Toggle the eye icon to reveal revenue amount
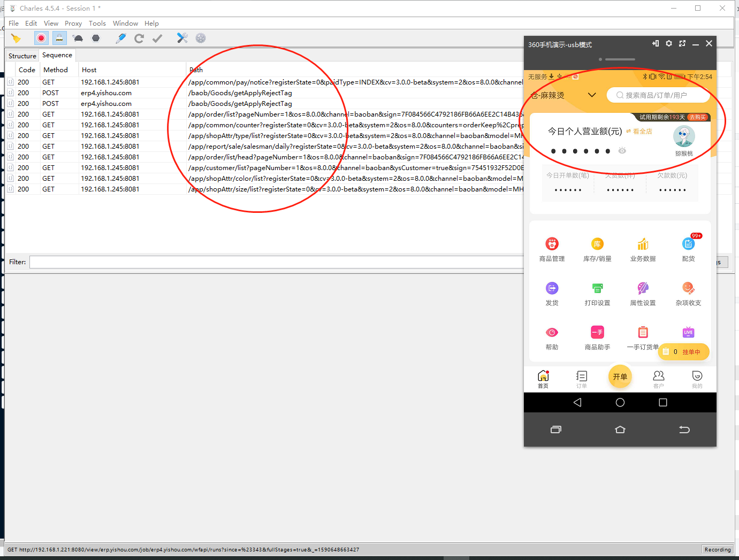 point(622,151)
